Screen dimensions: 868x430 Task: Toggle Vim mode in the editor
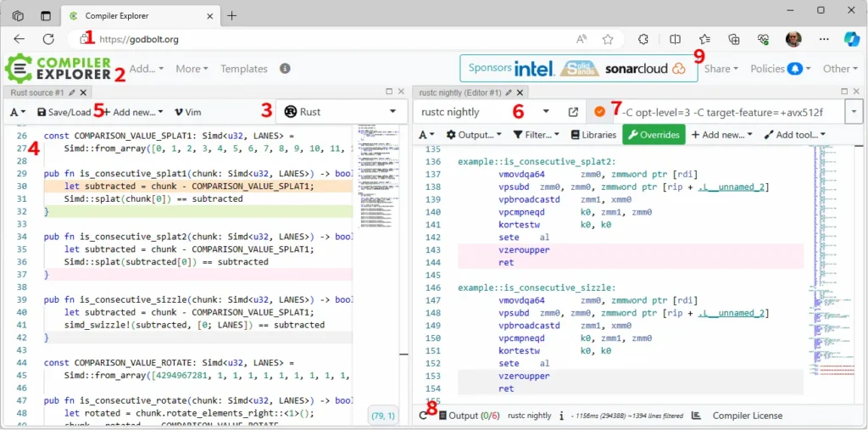tap(187, 112)
